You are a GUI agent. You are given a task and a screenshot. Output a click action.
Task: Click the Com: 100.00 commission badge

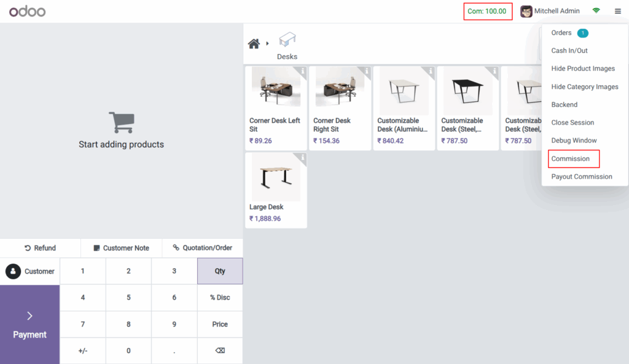tap(488, 10)
